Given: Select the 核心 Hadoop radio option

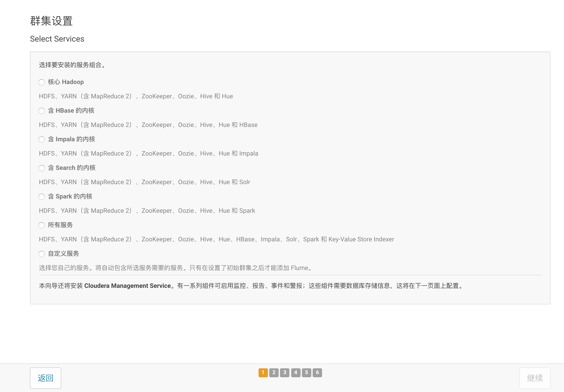Looking at the screenshot, I should click(42, 82).
